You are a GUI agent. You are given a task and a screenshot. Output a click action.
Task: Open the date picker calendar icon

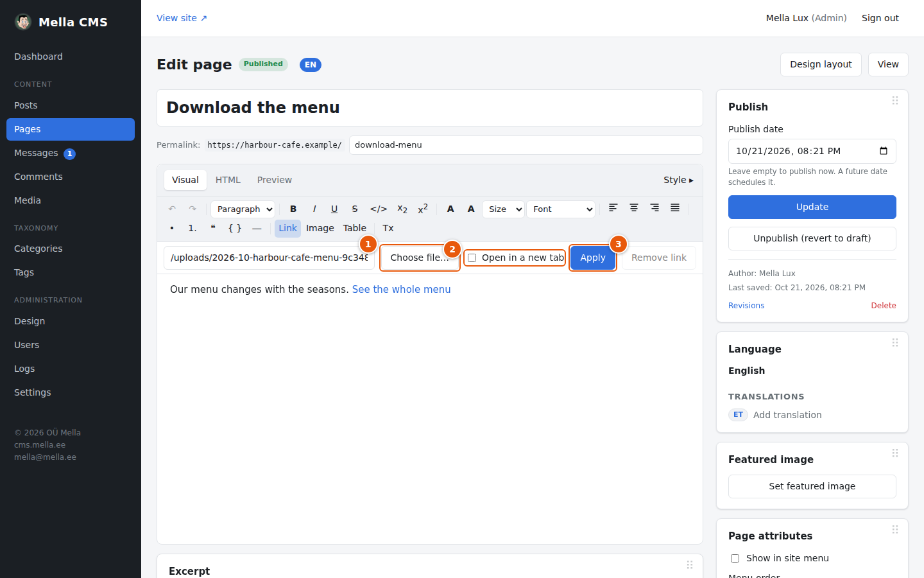[884, 151]
